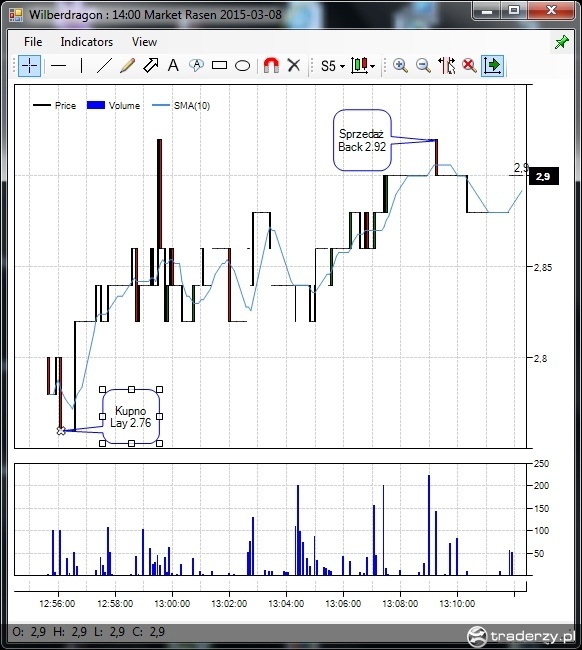Click the Sprzedaż Back 2.92 callout

tap(362, 141)
